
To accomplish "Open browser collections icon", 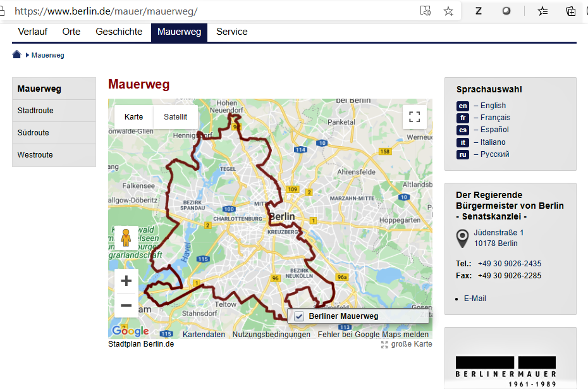I will click(570, 11).
